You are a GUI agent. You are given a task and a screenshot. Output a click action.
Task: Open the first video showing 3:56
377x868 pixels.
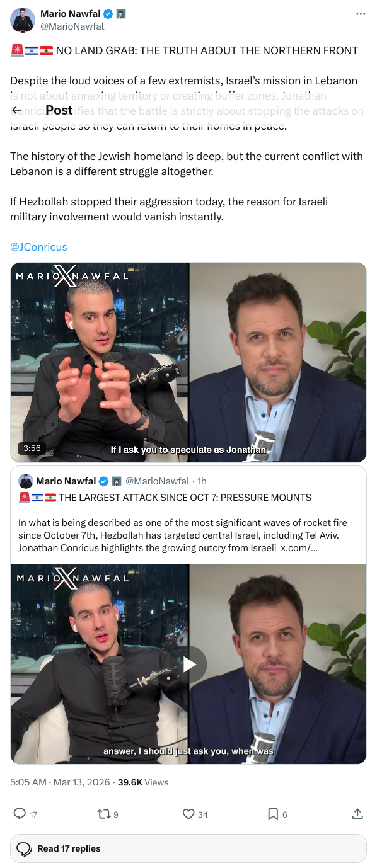click(x=188, y=362)
